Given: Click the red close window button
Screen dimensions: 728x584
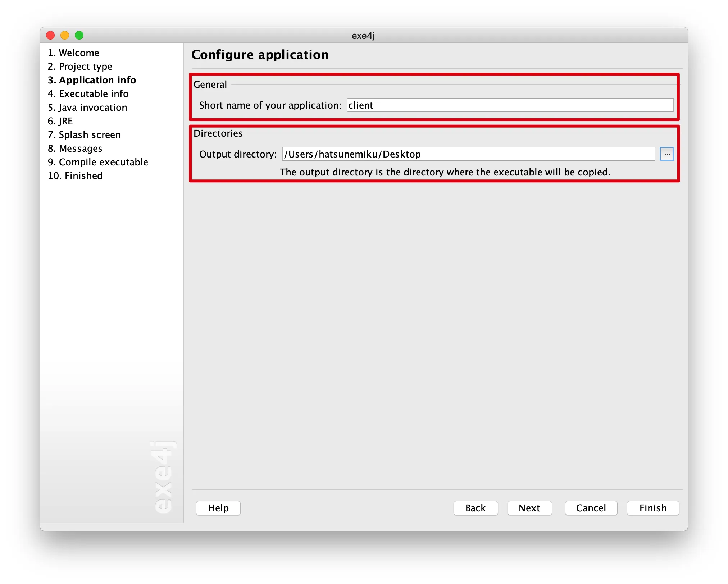Looking at the screenshot, I should pos(50,35).
